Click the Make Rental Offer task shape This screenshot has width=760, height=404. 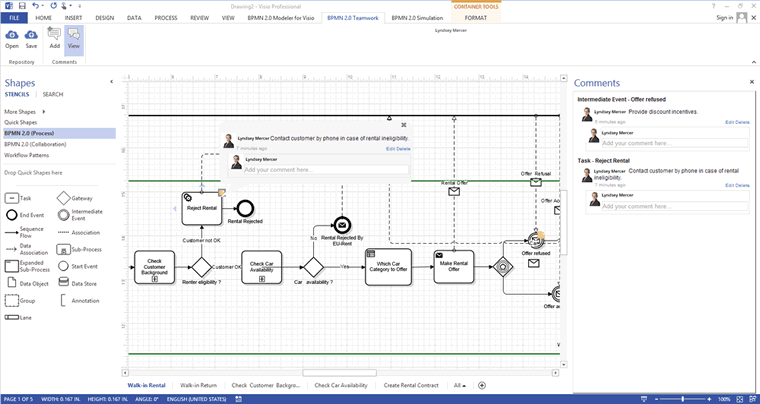click(454, 266)
